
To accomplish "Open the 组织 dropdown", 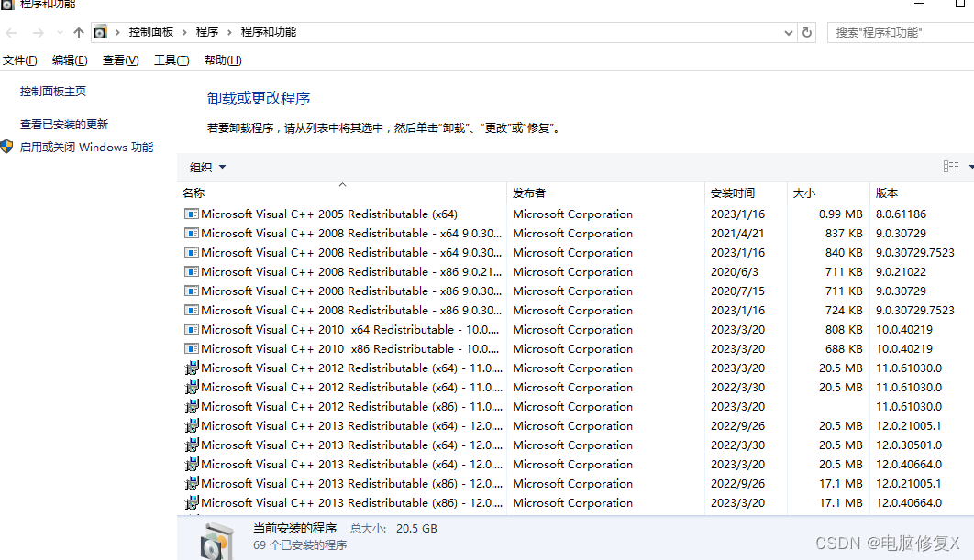I will 207,167.
